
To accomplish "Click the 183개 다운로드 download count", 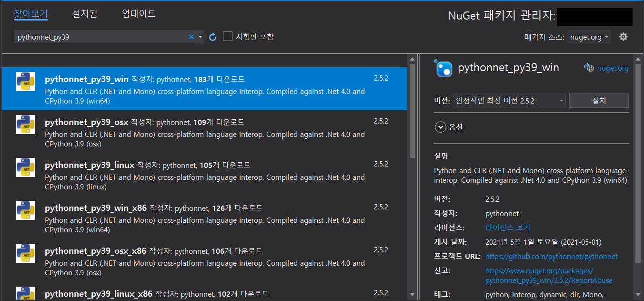I will pyautogui.click(x=220, y=79).
